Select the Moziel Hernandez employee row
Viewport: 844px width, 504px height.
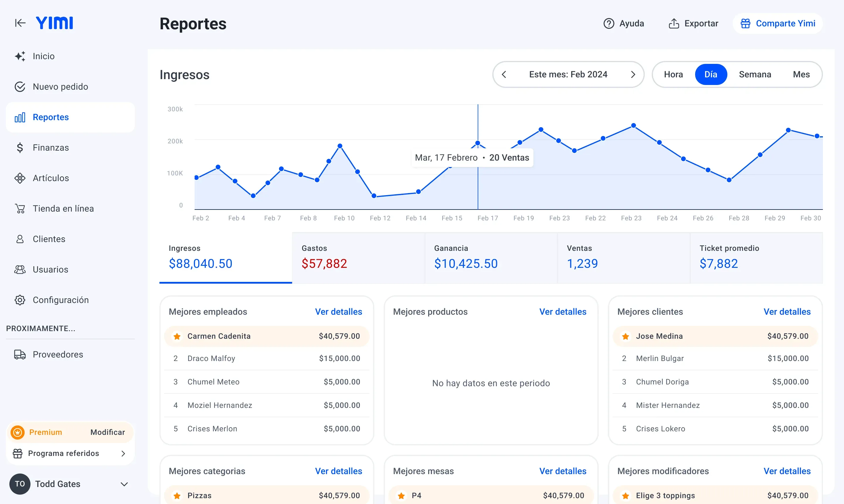pyautogui.click(x=267, y=405)
